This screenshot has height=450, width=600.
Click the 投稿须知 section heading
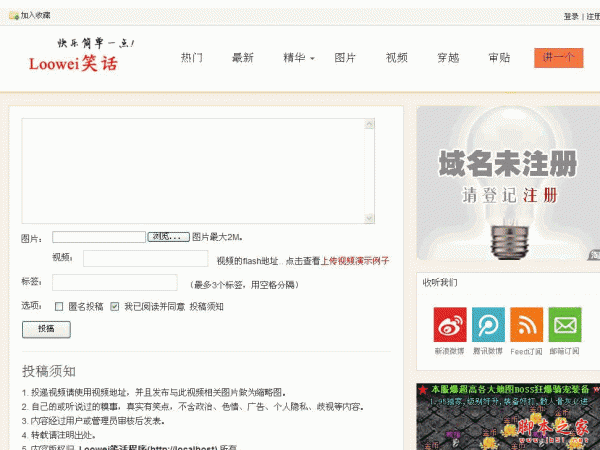click(49, 371)
